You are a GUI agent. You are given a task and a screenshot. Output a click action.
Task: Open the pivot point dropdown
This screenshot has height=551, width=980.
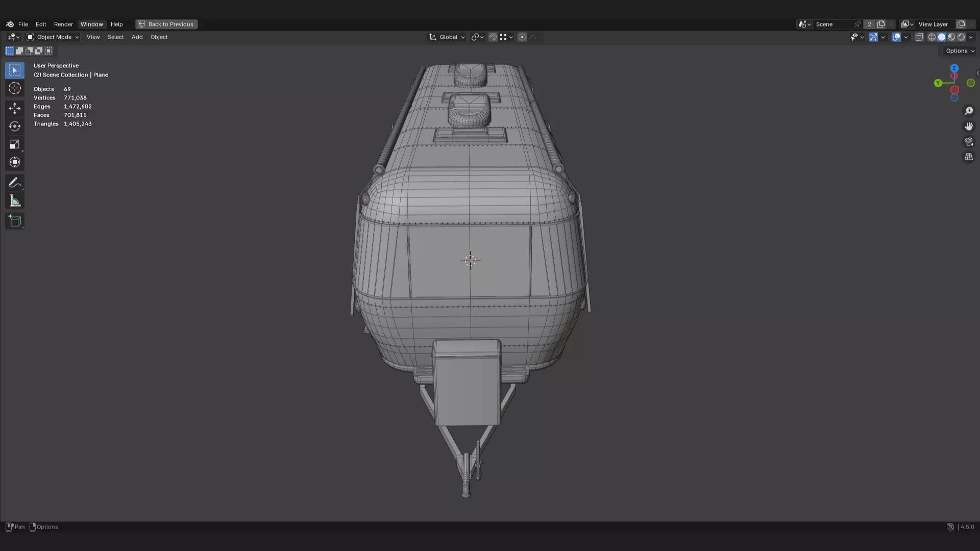click(x=477, y=37)
